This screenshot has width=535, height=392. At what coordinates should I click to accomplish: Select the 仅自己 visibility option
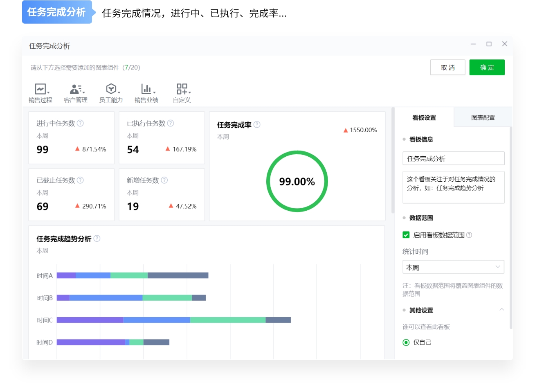point(406,342)
